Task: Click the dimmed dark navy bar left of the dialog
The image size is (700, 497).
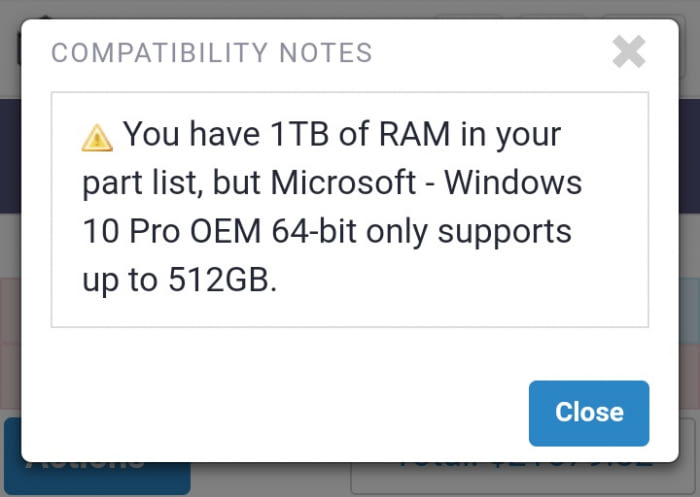Action: (x=10, y=156)
